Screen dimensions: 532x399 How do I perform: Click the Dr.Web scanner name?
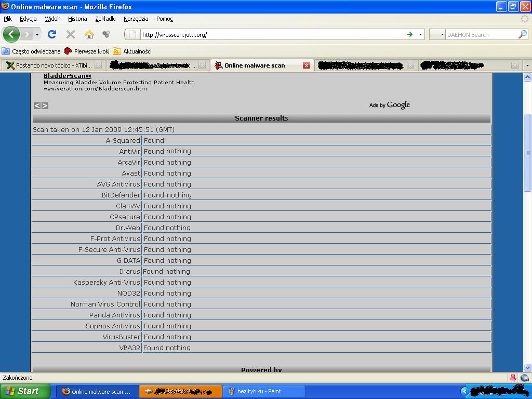[x=128, y=228]
